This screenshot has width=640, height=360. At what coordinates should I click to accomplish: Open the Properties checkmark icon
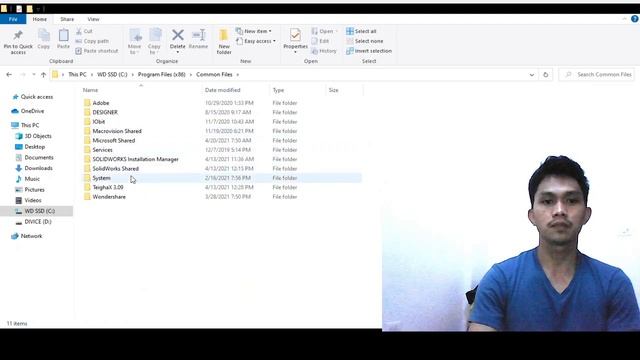tap(295, 36)
